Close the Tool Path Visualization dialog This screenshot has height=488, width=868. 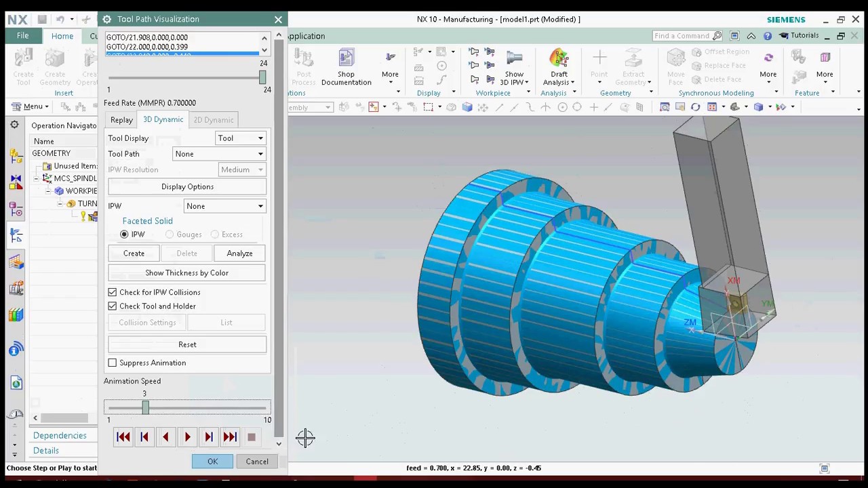pos(278,19)
